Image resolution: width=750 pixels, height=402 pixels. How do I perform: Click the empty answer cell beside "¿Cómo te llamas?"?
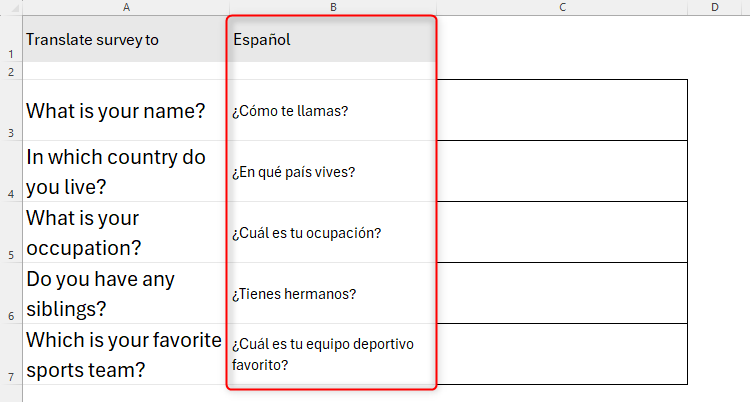click(563, 111)
